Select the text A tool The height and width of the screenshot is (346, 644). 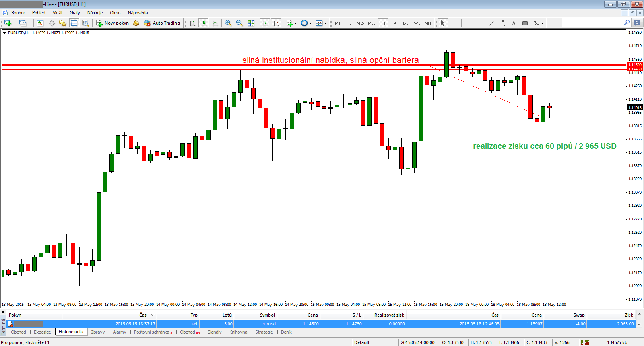tap(514, 23)
